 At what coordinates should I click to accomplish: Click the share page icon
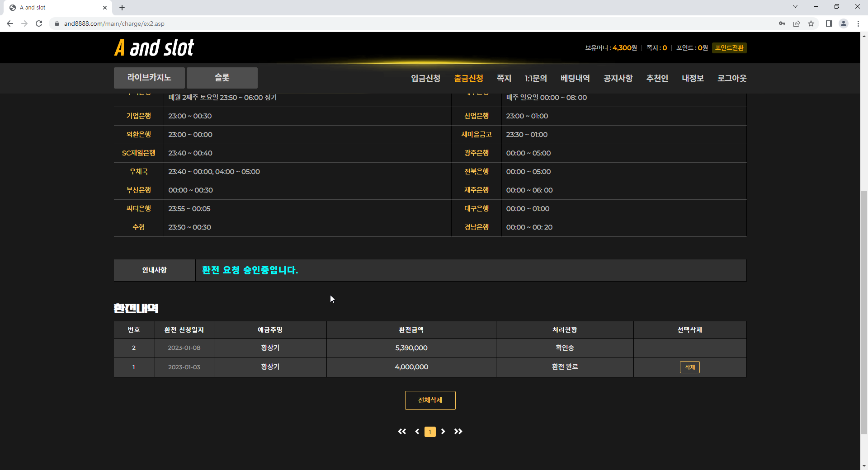pyautogui.click(x=797, y=23)
